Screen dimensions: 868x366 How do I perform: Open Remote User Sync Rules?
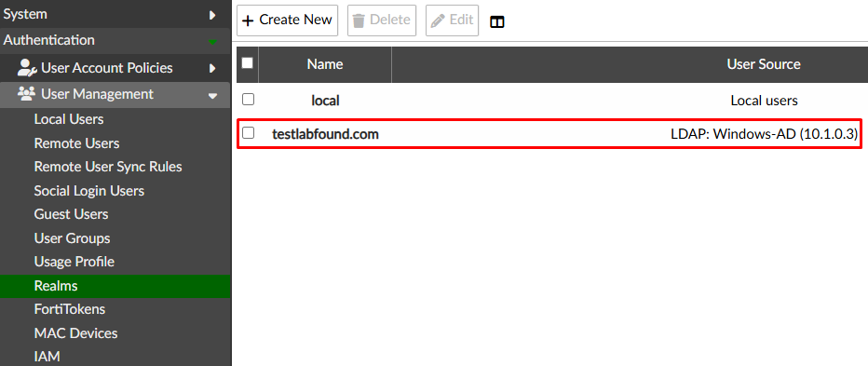point(108,167)
